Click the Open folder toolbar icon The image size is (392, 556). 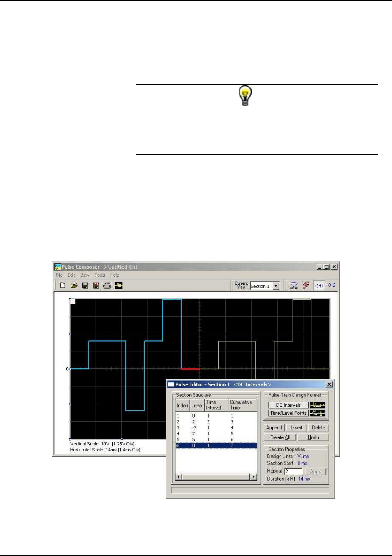(74, 285)
